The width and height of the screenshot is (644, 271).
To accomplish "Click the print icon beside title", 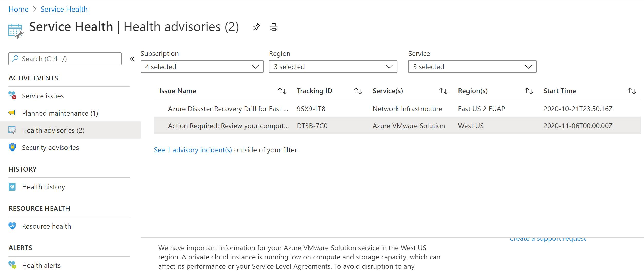I will (274, 27).
